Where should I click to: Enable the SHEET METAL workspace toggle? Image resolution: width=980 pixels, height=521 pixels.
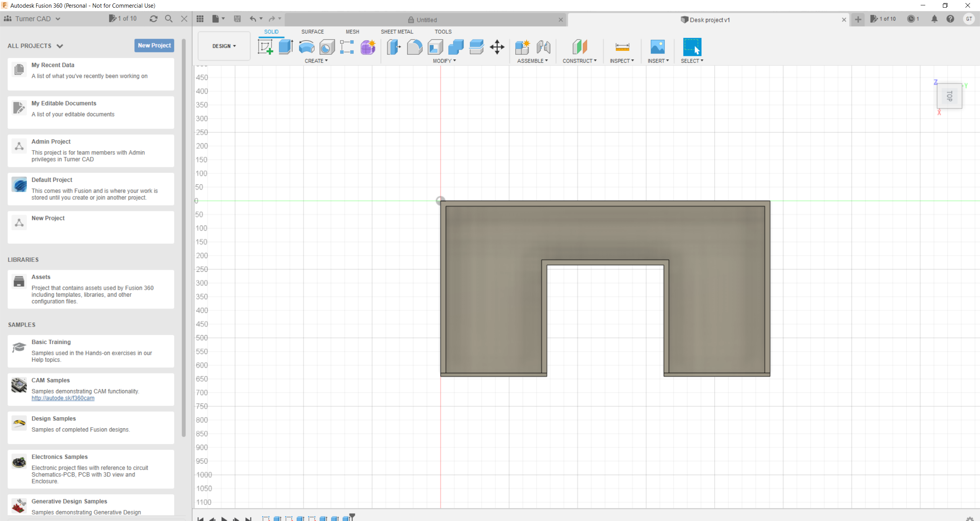(397, 31)
